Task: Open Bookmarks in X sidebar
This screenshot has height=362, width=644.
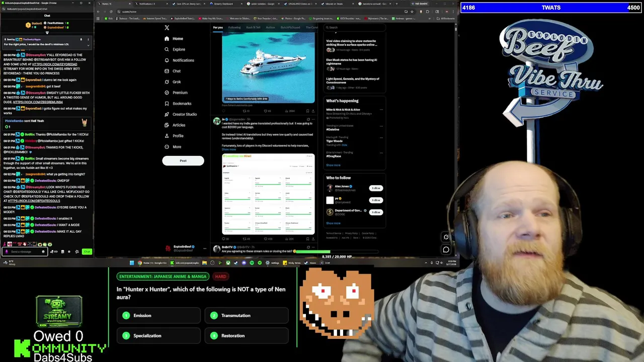Action: [x=178, y=104]
